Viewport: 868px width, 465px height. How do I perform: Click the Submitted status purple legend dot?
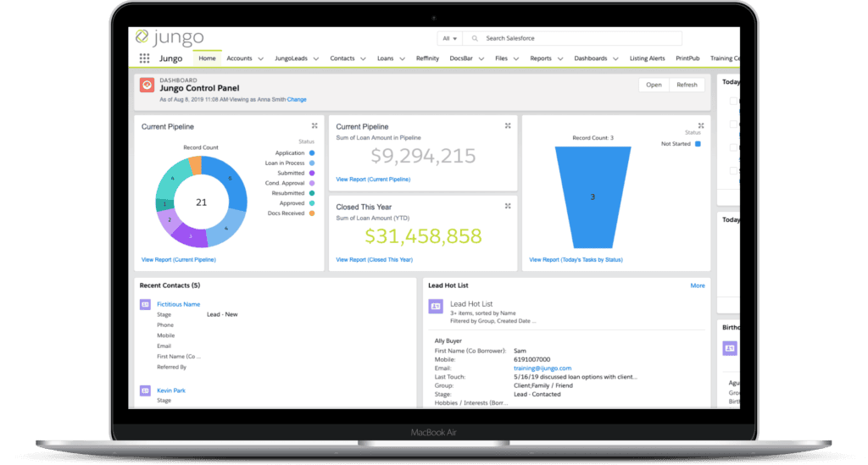tap(312, 173)
